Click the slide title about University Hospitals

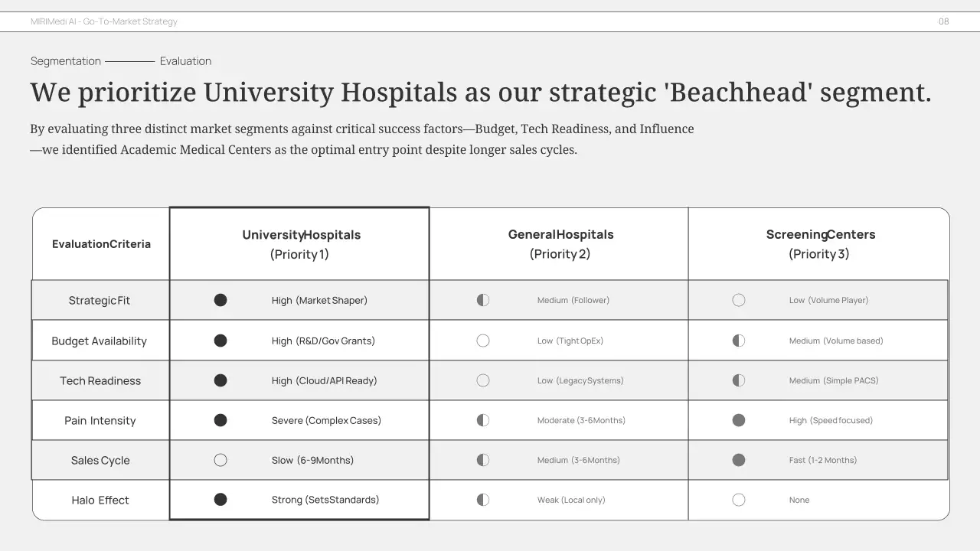[481, 93]
